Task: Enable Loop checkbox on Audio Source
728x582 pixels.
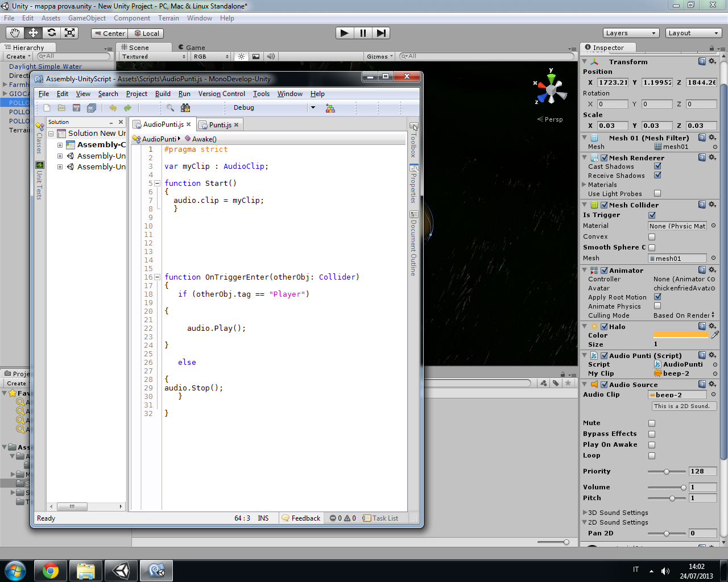Action: [x=652, y=456]
